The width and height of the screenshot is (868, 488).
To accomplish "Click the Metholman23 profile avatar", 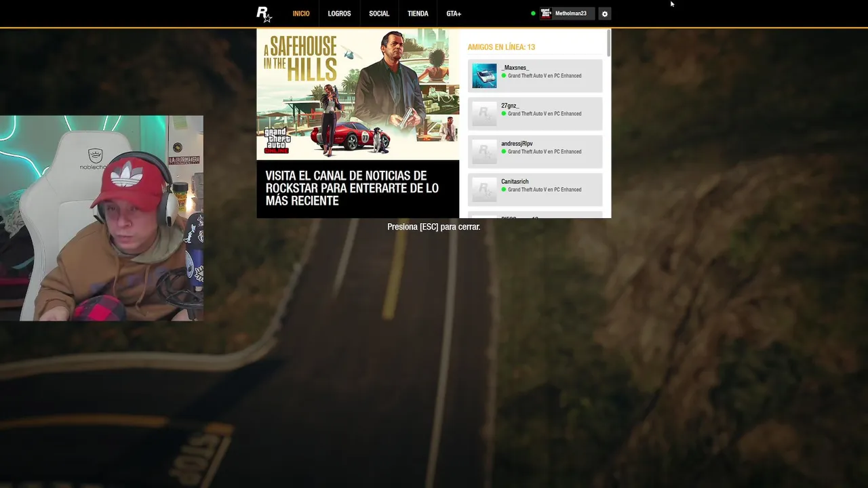I will 546,14.
